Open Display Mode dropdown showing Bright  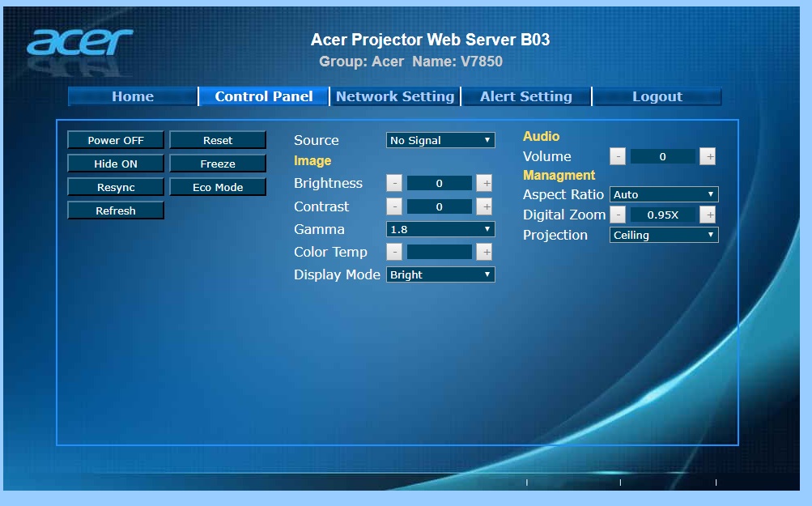tap(440, 274)
